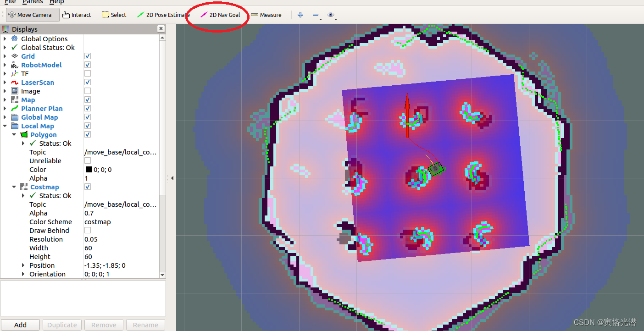Click the Grid display icon
This screenshot has height=331, width=644.
[x=15, y=56]
